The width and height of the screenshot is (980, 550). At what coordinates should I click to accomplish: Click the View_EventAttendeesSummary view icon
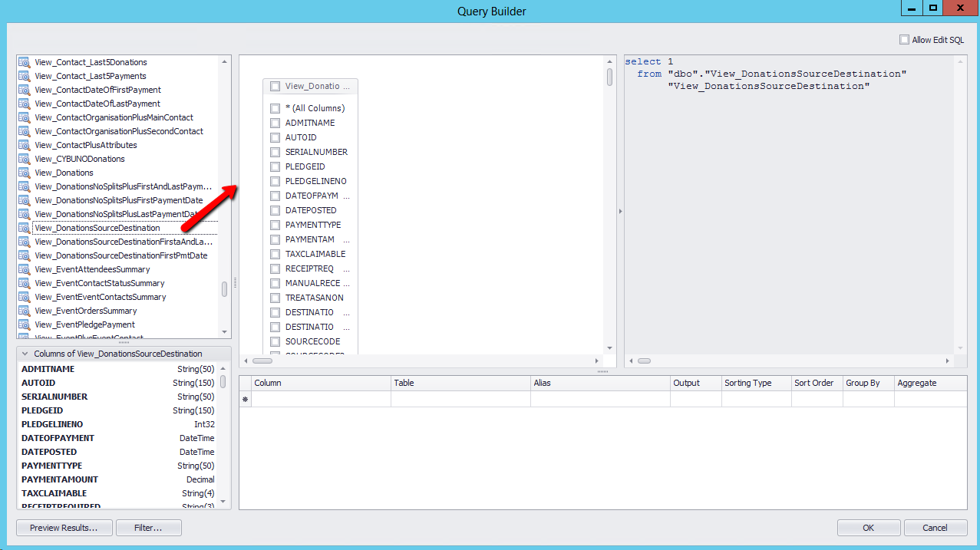[24, 269]
